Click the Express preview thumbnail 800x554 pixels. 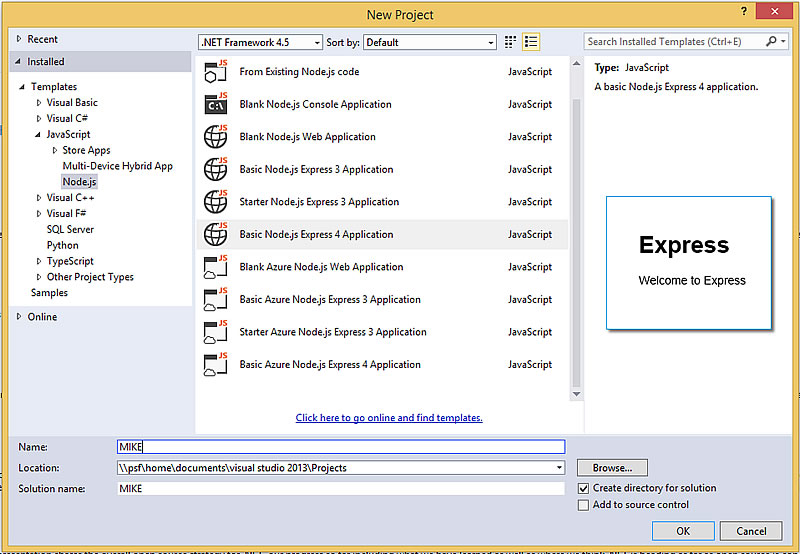(689, 263)
